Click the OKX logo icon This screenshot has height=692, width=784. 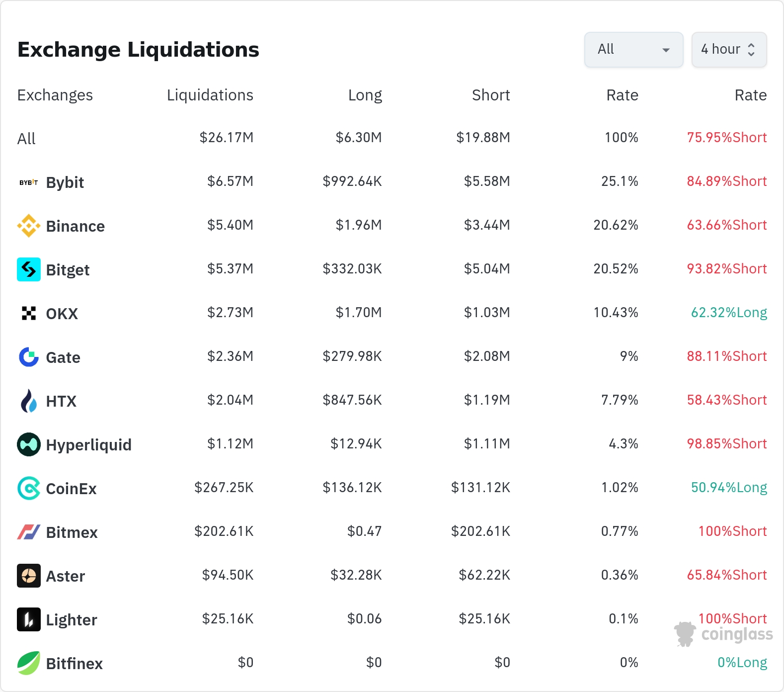[29, 313]
